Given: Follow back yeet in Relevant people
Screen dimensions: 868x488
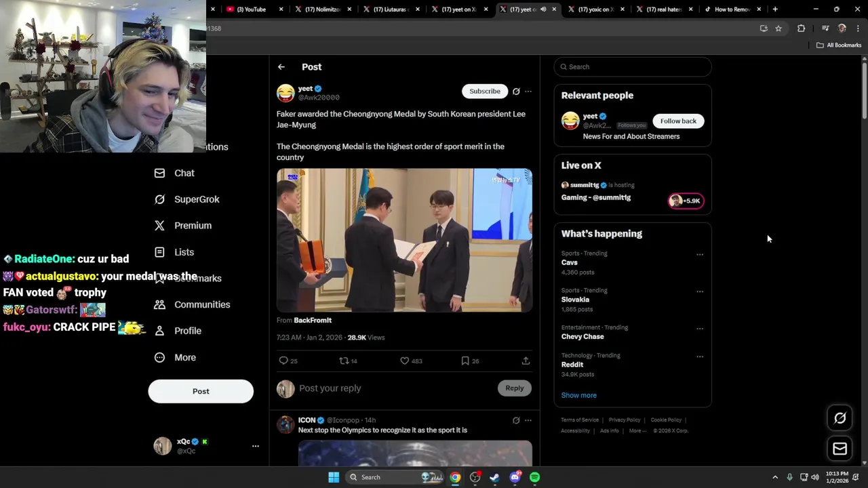Looking at the screenshot, I should 678,121.
